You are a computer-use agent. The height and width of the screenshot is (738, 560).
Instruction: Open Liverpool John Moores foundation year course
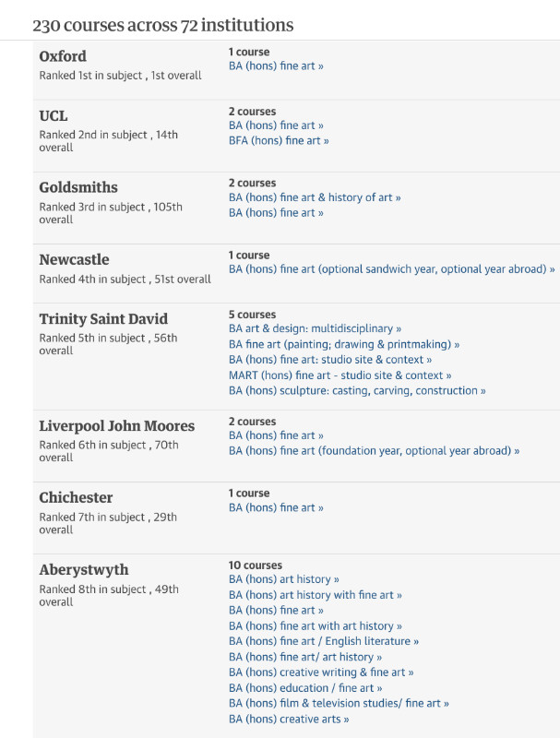tap(374, 451)
